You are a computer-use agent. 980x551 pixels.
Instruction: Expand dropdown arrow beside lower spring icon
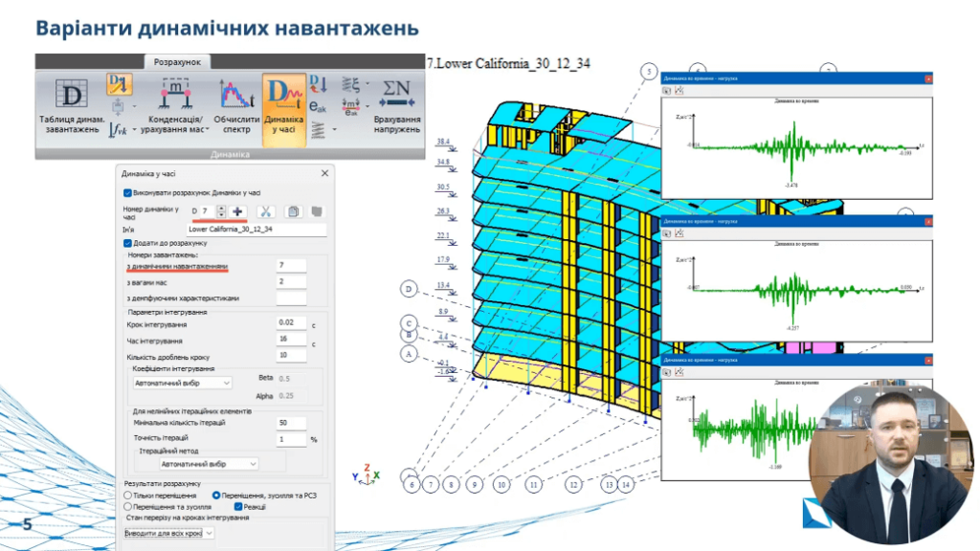click(334, 130)
